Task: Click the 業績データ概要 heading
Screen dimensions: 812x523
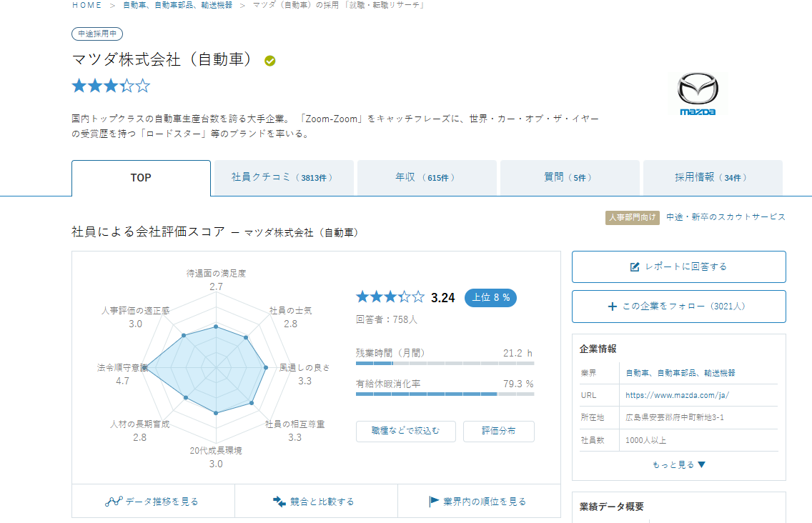Action: [612, 507]
